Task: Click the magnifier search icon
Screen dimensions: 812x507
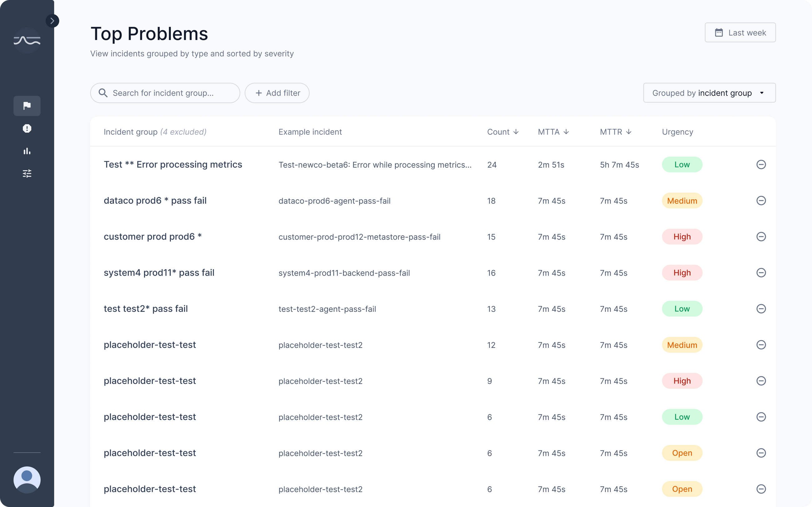Action: 103,93
